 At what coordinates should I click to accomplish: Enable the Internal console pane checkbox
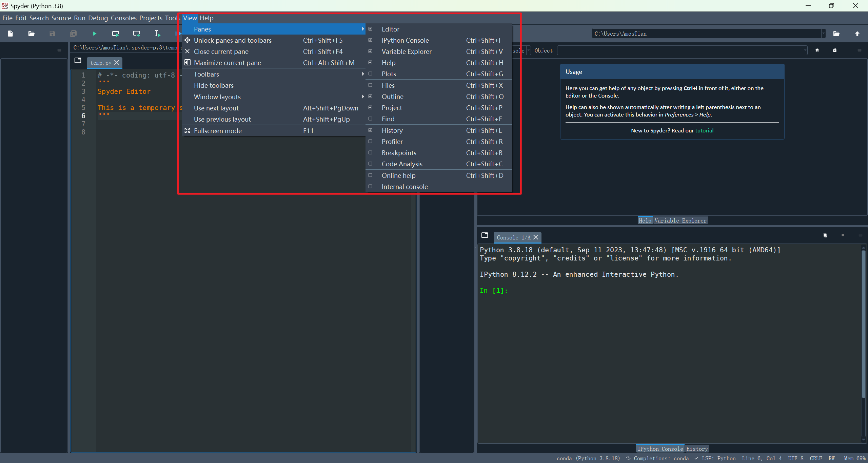pyautogui.click(x=370, y=187)
